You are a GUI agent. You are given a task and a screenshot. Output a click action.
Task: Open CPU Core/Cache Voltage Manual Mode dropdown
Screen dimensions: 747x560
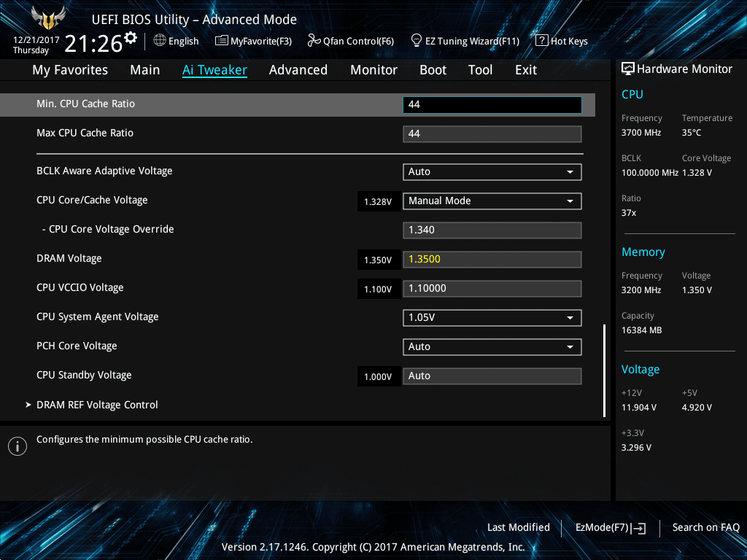492,201
